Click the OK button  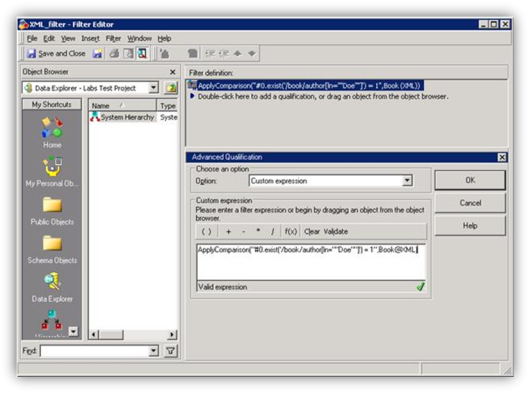click(470, 180)
